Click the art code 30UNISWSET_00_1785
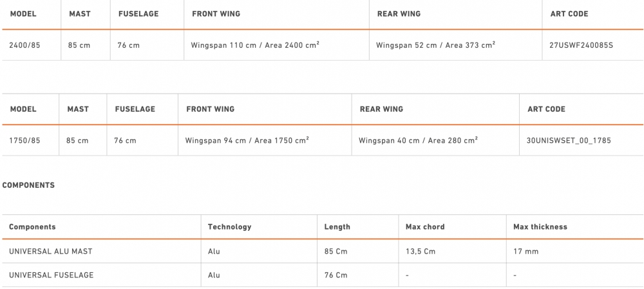Viewport: 644px width, 289px height. point(569,140)
